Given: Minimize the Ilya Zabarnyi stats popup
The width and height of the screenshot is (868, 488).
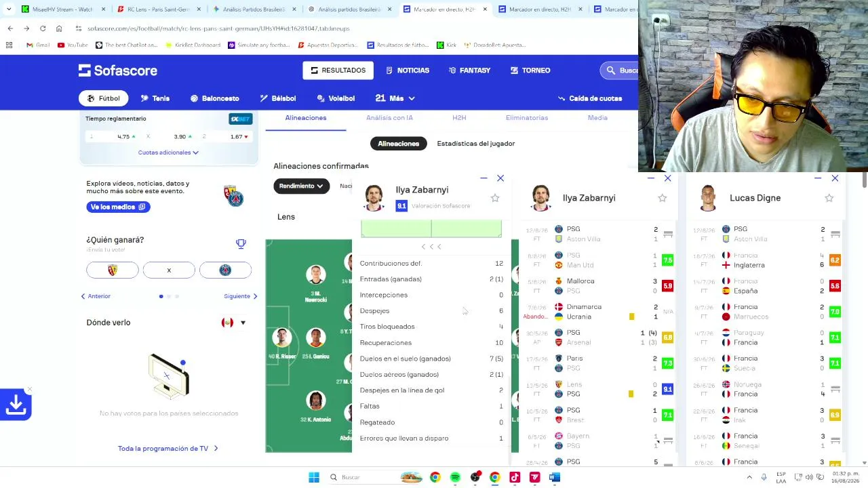Looking at the screenshot, I should pos(484,178).
